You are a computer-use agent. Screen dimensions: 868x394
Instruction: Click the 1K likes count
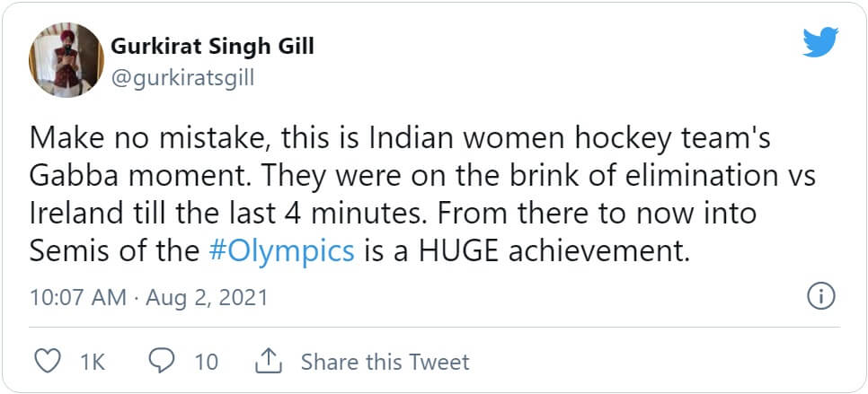[93, 362]
